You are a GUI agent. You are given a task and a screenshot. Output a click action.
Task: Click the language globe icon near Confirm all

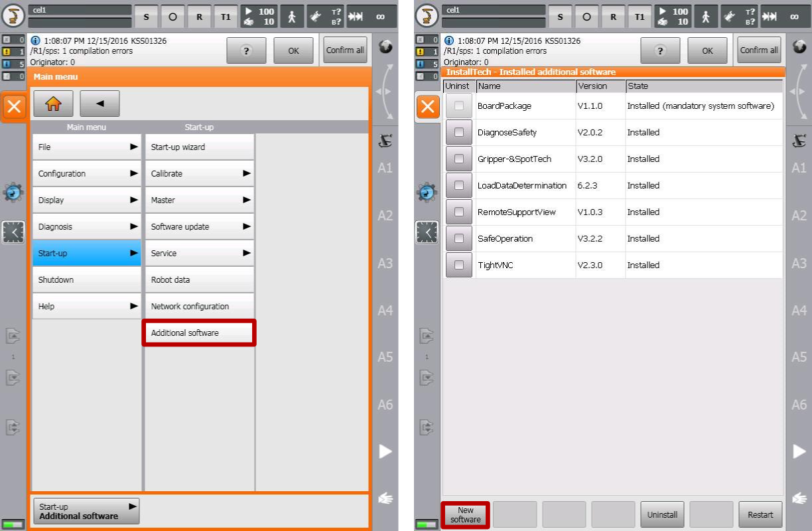(385, 46)
